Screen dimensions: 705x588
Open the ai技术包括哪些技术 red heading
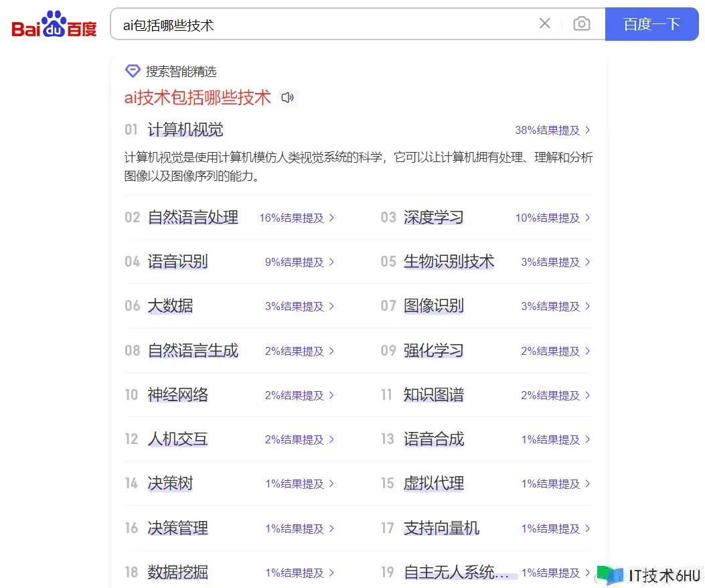tap(198, 98)
